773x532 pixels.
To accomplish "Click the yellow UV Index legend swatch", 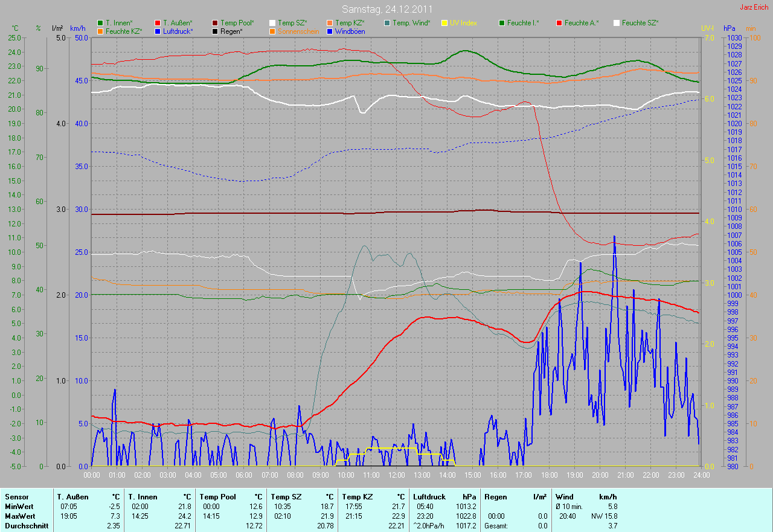I will click(444, 23).
